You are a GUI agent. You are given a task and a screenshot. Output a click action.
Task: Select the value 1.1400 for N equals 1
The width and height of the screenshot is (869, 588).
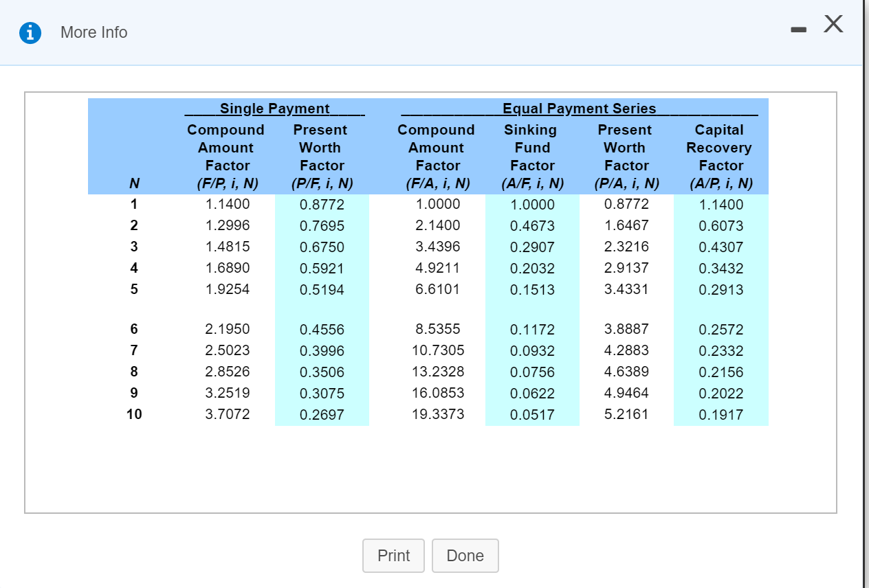pyautogui.click(x=227, y=204)
